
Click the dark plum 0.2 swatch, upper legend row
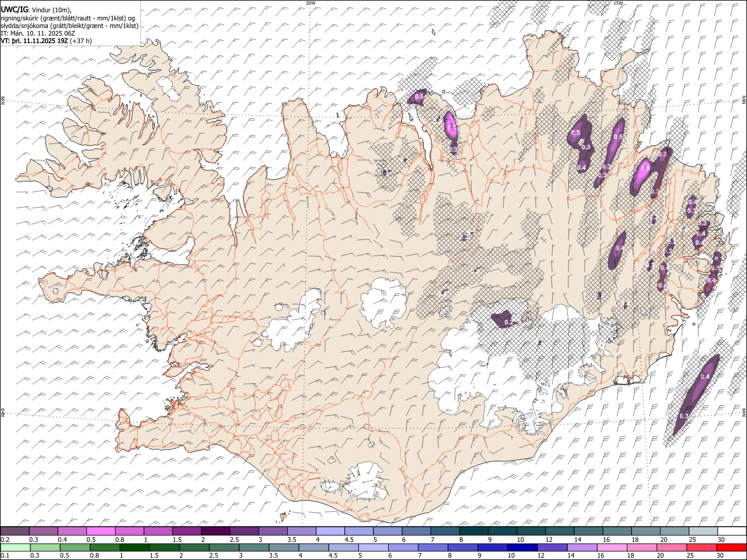[x=15, y=531]
